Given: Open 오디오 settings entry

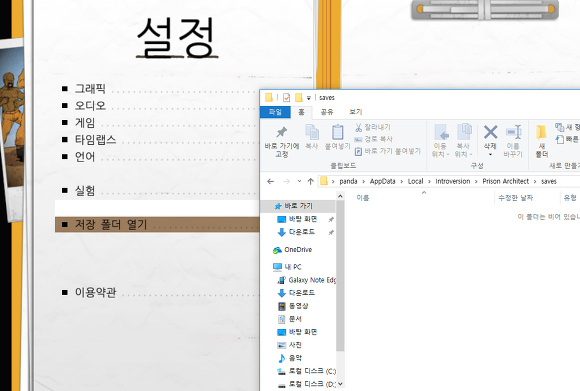Looking at the screenshot, I should pos(90,105).
